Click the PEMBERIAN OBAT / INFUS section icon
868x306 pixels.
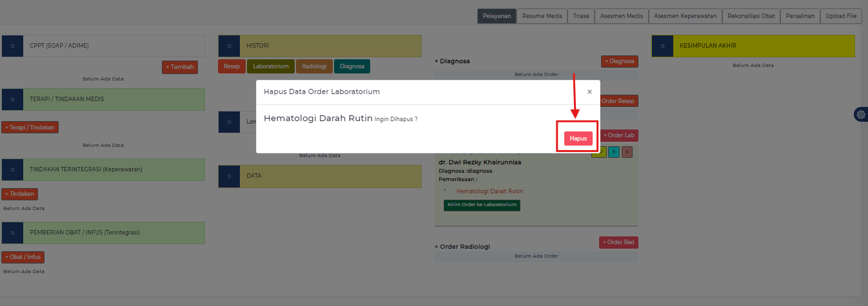click(x=12, y=233)
